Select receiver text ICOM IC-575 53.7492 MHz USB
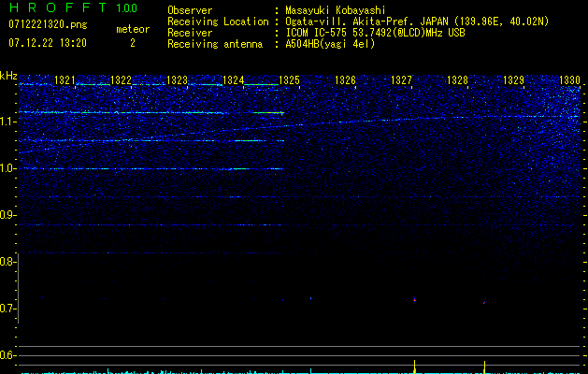588x374 pixels. pyautogui.click(x=375, y=33)
